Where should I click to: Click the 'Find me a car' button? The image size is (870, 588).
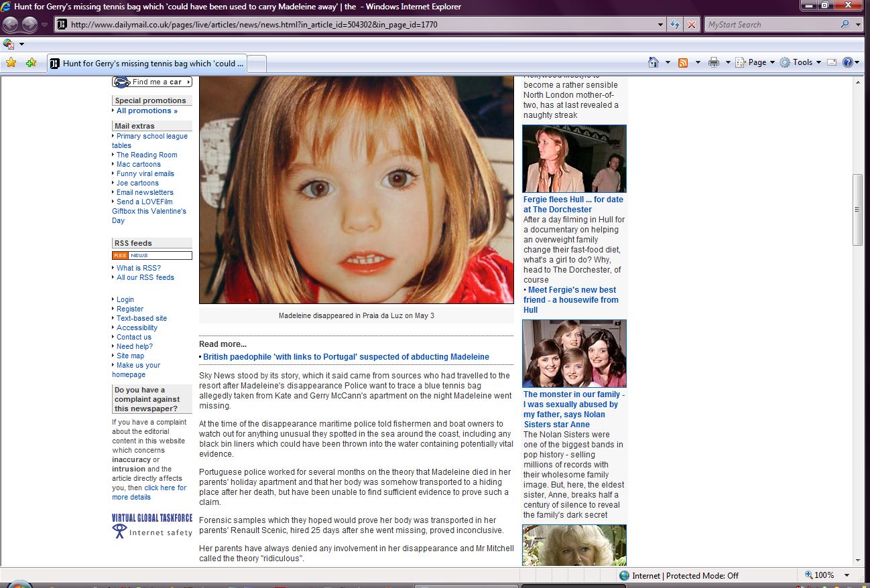(x=152, y=82)
